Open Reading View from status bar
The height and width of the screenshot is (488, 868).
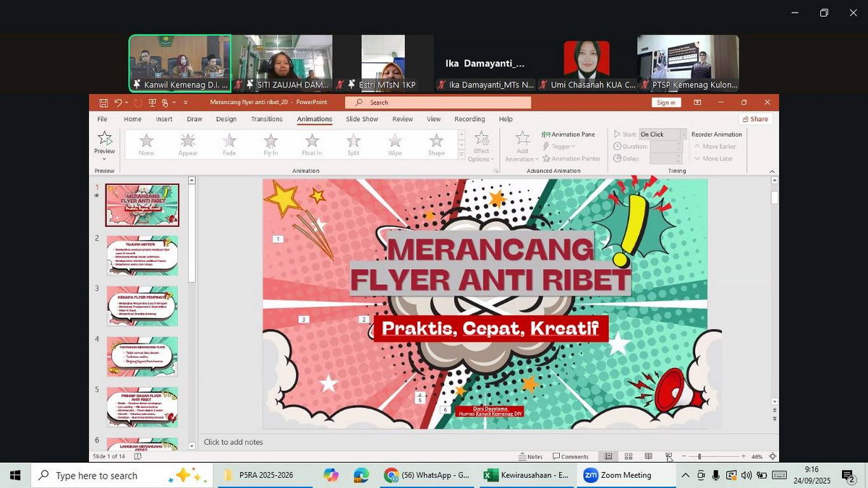point(648,456)
